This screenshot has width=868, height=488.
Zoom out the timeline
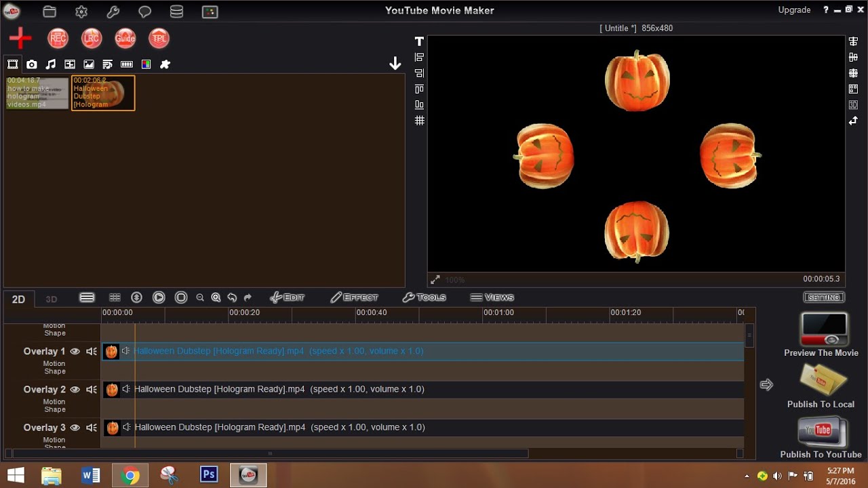pyautogui.click(x=200, y=298)
